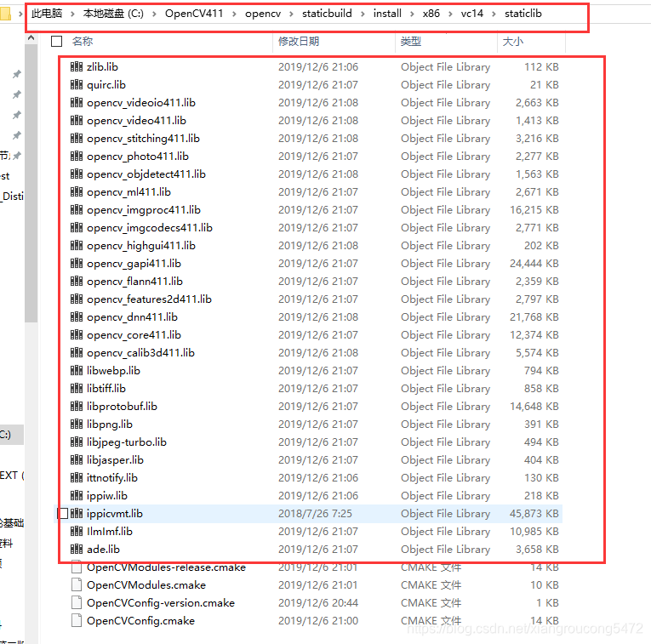Click the opencv_video411.lib file icon

[77, 120]
